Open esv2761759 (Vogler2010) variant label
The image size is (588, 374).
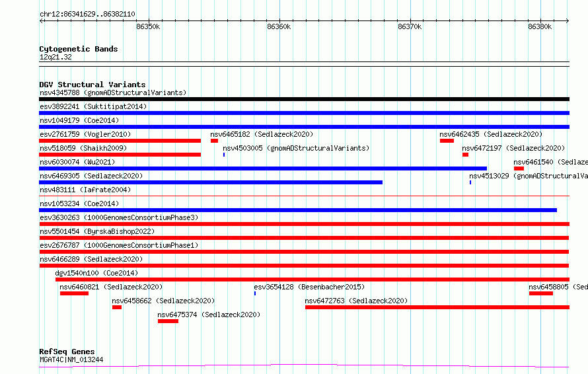[x=85, y=134]
